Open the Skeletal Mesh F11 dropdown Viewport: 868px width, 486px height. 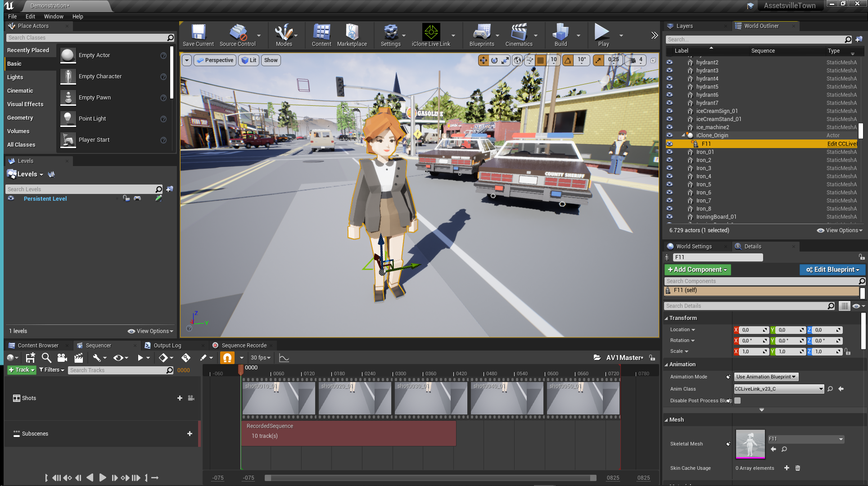806,439
